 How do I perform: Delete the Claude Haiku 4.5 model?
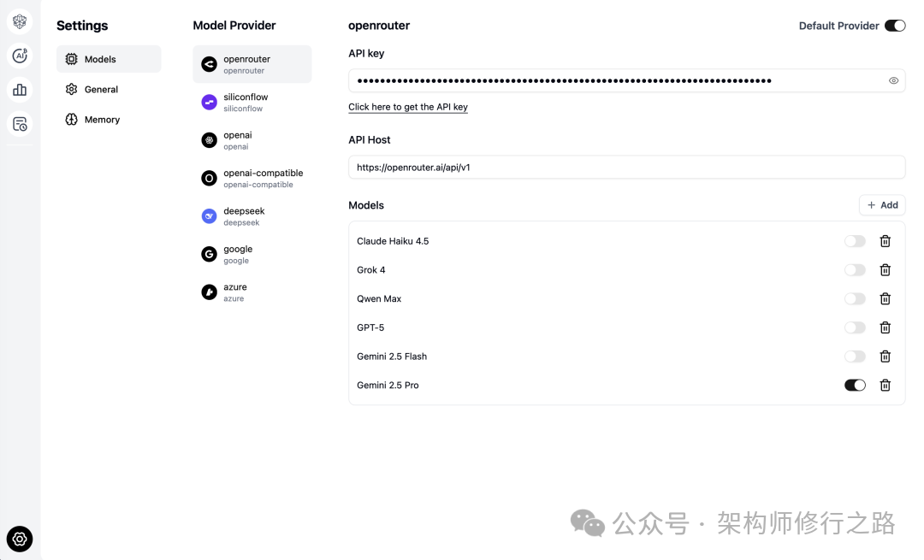click(x=885, y=241)
